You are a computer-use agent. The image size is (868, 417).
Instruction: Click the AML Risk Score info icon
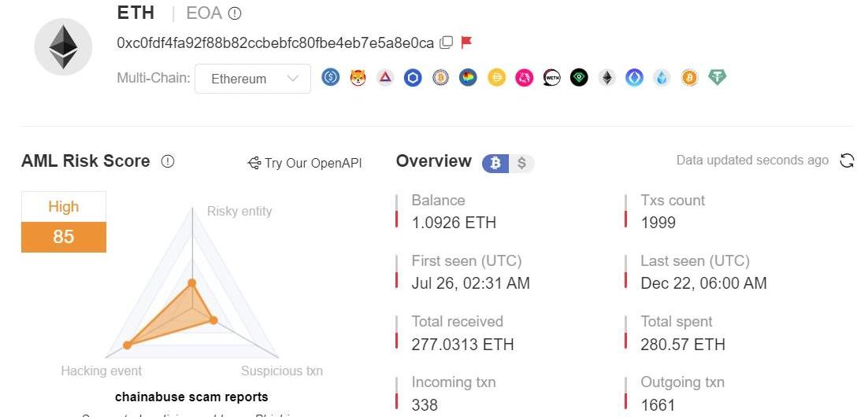(x=168, y=161)
